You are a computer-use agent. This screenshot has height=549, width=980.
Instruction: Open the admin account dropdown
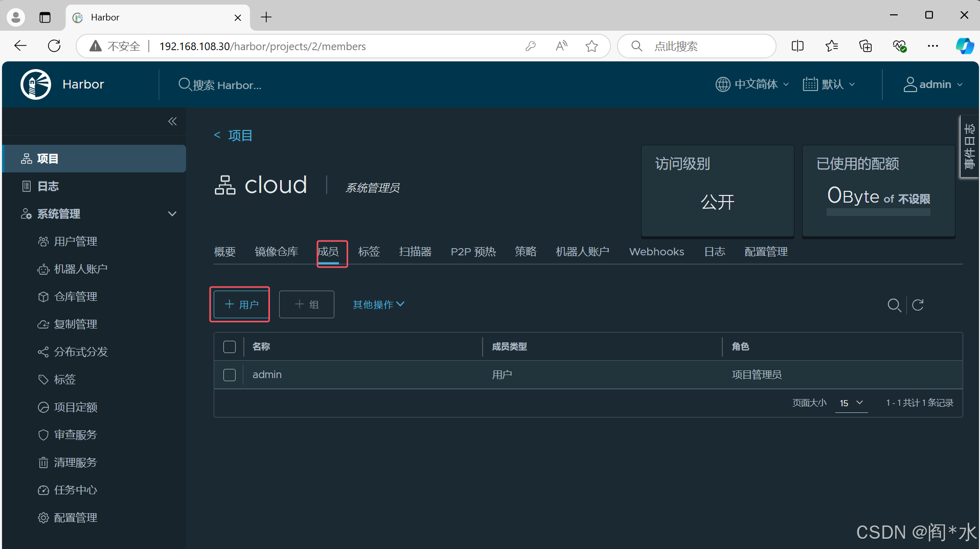coord(933,84)
